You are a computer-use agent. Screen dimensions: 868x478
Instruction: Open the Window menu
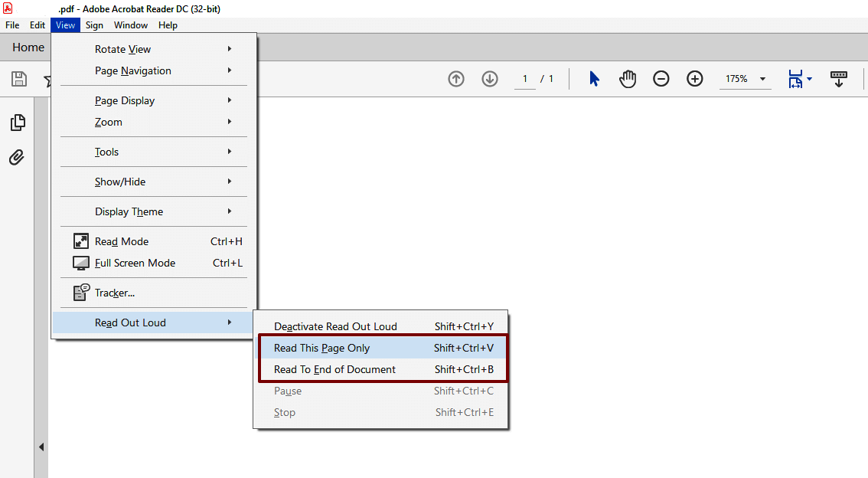(x=130, y=25)
